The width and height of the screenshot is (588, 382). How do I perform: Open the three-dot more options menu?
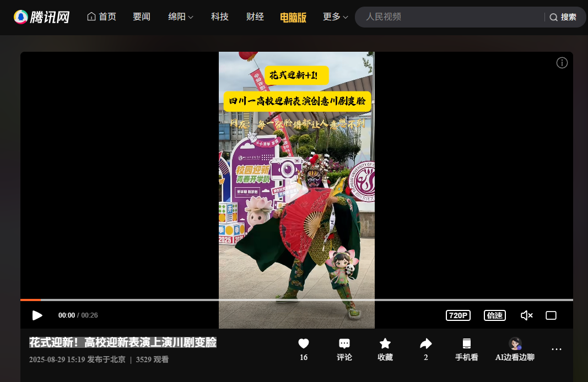coord(557,350)
